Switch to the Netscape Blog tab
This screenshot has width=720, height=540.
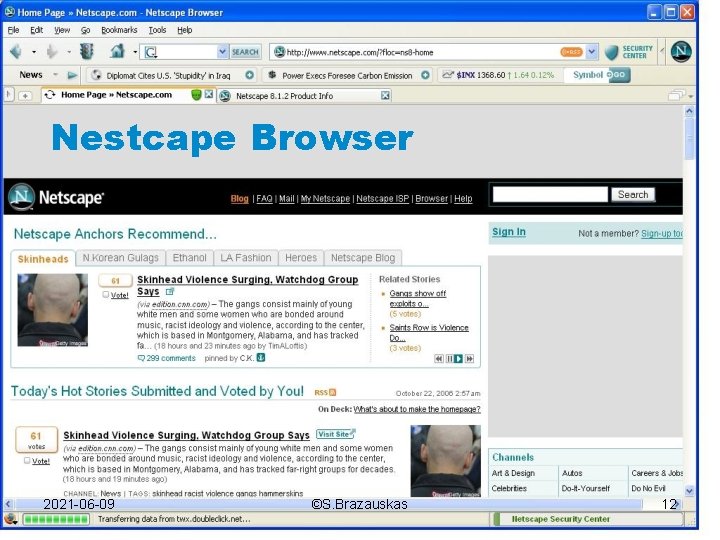pos(363,258)
